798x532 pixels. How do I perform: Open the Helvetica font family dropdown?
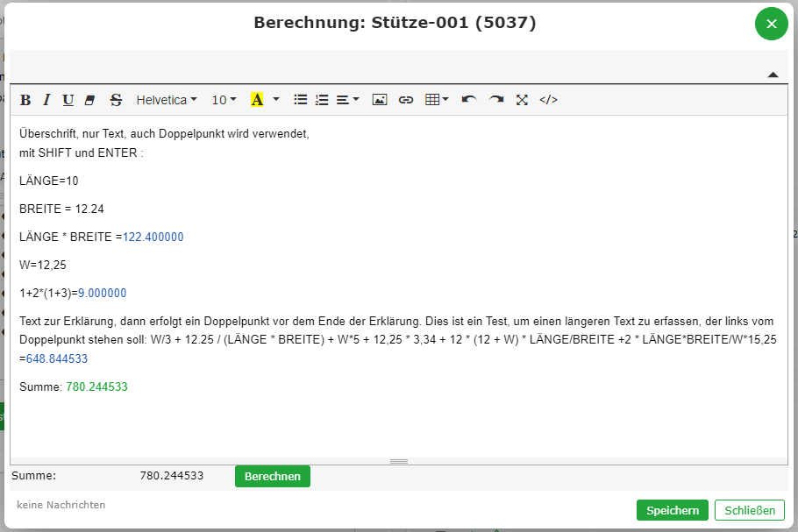(x=167, y=100)
